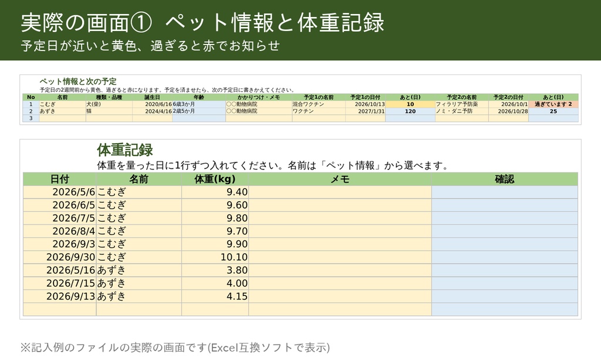601x364 pixels.
Task: Click the date cell 2026/7/15
Action: pos(59,283)
